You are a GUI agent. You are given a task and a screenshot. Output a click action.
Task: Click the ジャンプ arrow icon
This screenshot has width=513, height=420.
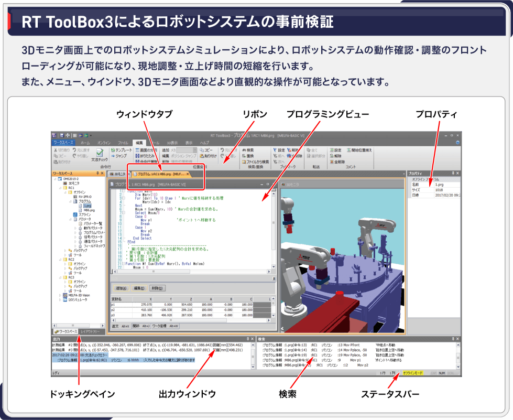click(x=113, y=156)
